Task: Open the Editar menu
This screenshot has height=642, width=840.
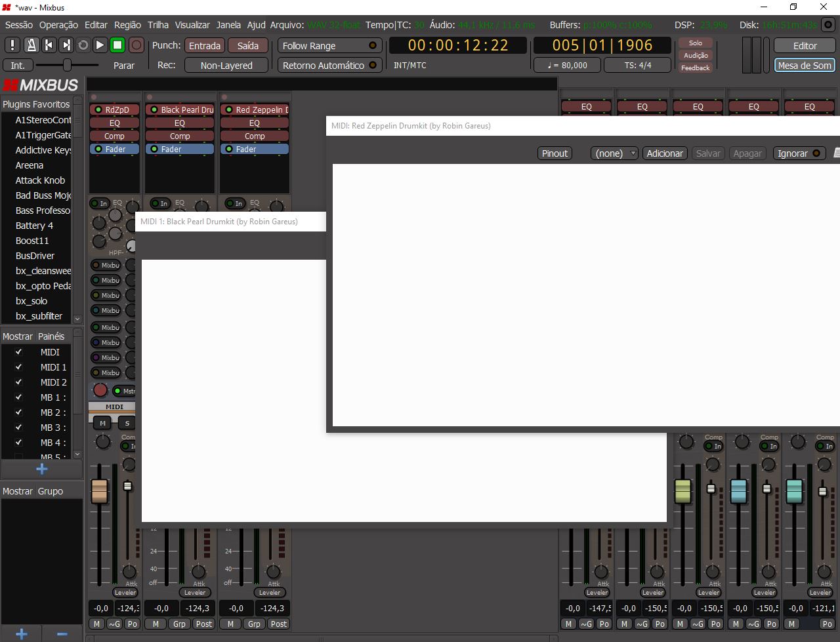Action: (x=96, y=25)
